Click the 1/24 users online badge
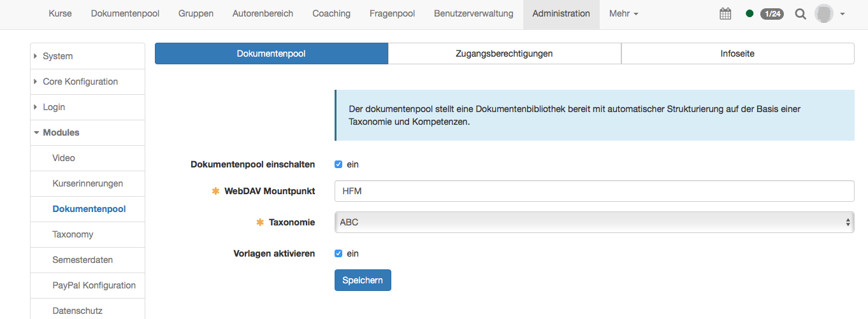 (772, 14)
